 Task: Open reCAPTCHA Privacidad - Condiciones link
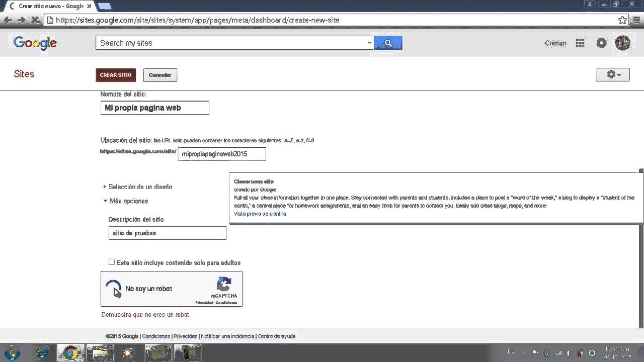[216, 303]
